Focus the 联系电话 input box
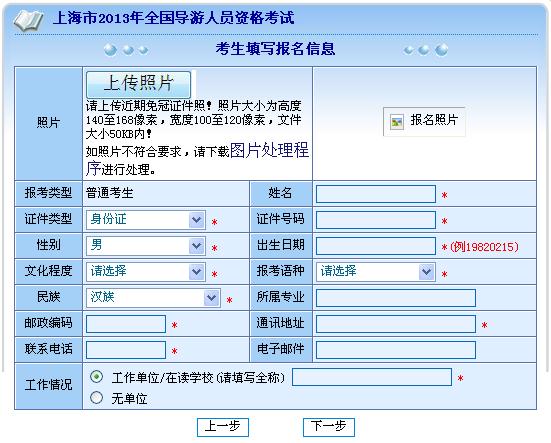551x443 pixels. click(x=126, y=350)
